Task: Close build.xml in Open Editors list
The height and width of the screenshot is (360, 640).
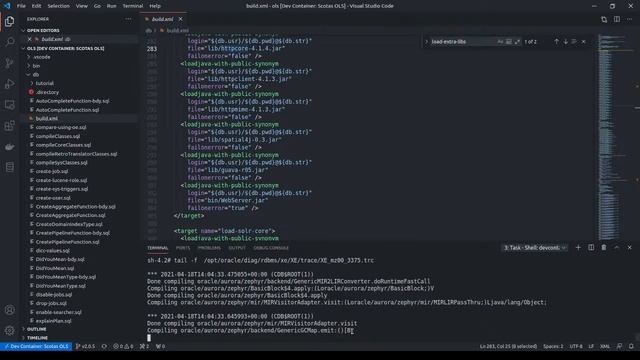Action: tap(29, 39)
